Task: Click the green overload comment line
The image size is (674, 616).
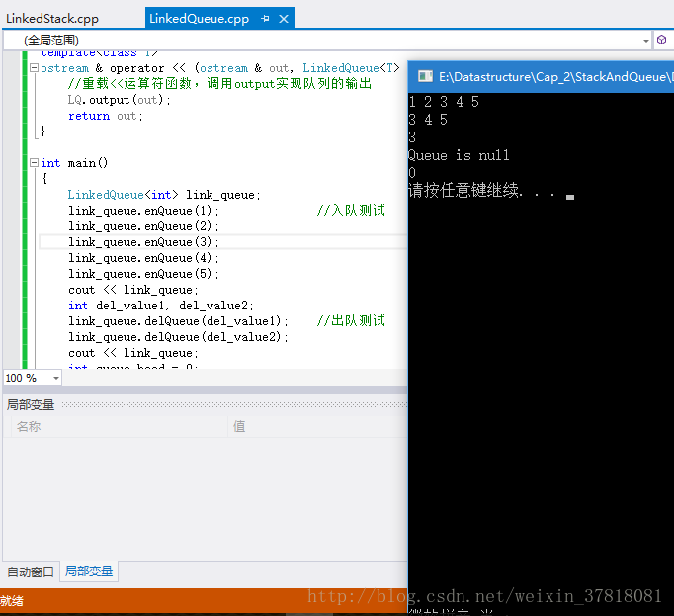Action: pyautogui.click(x=219, y=83)
